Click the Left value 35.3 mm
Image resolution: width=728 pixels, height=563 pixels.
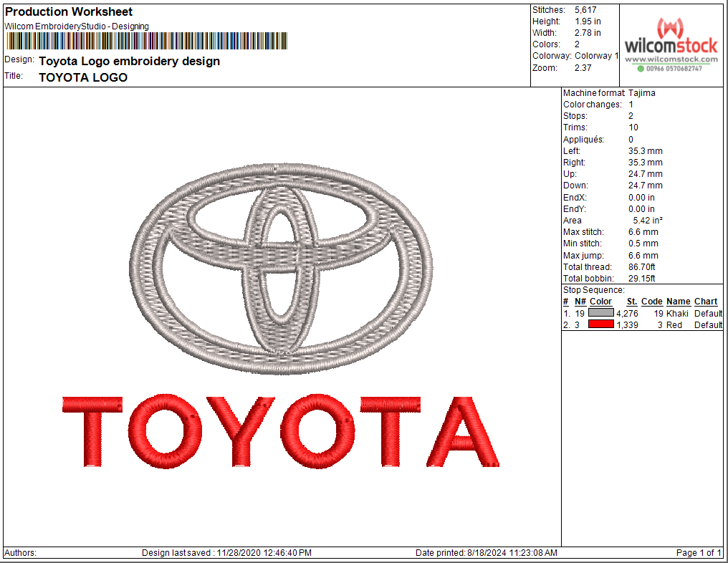coord(646,151)
